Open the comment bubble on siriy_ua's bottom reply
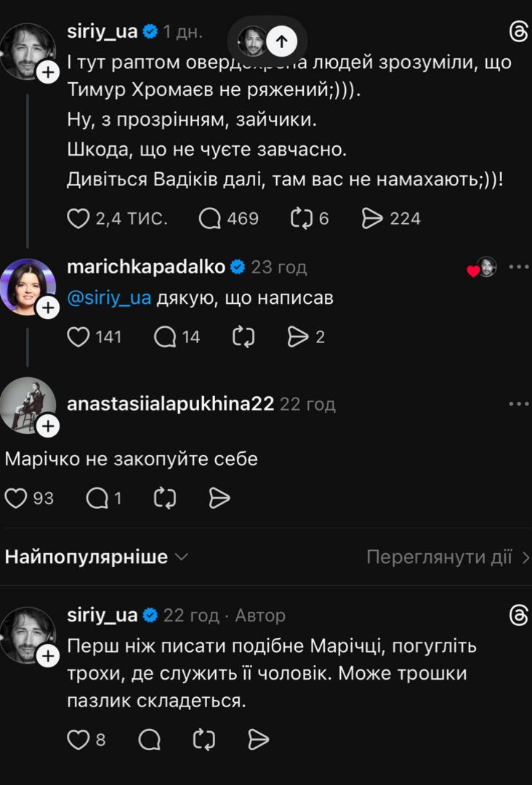The image size is (532, 785). (x=150, y=740)
